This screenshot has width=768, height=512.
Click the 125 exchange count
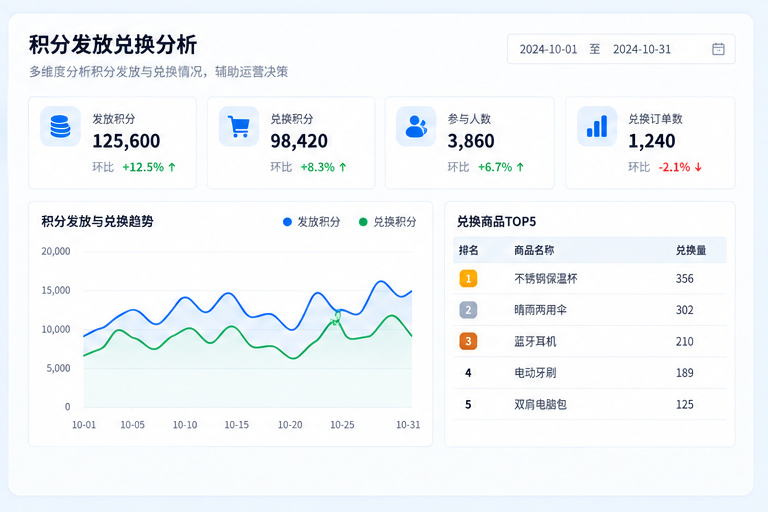pos(685,404)
